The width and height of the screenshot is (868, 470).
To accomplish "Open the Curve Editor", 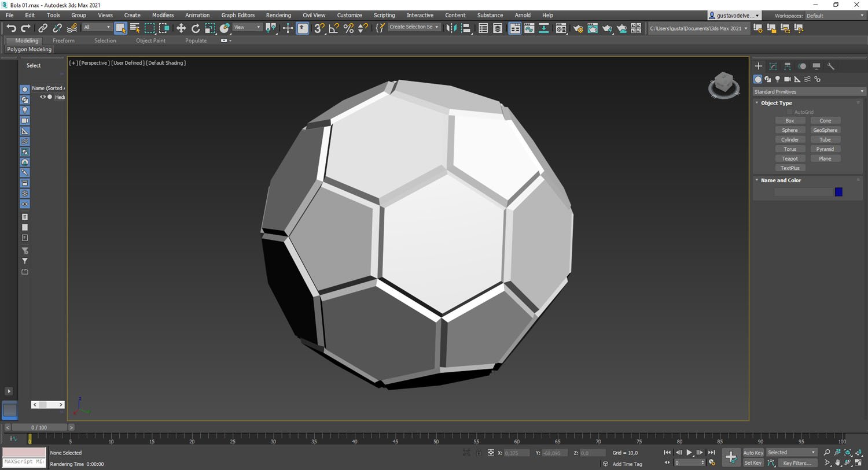I will click(529, 28).
